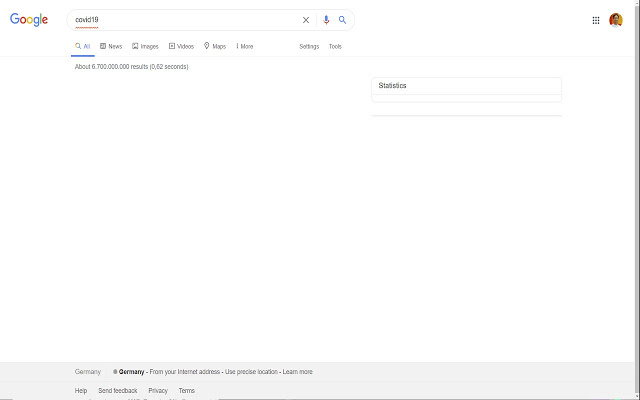This screenshot has height=400, width=640.
Task: Open the Help footer link
Action: coord(81,391)
